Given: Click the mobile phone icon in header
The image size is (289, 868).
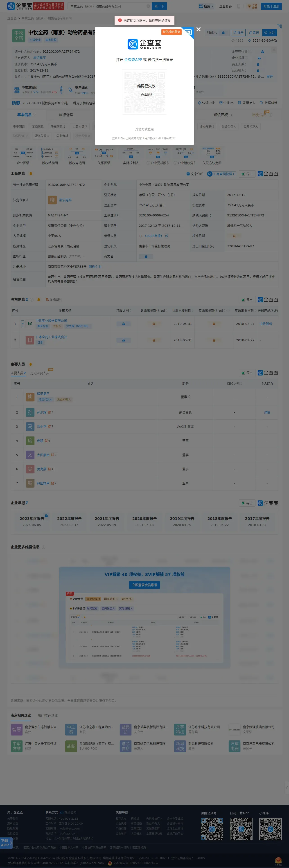Looking at the screenshot, I should [x=239, y=6].
